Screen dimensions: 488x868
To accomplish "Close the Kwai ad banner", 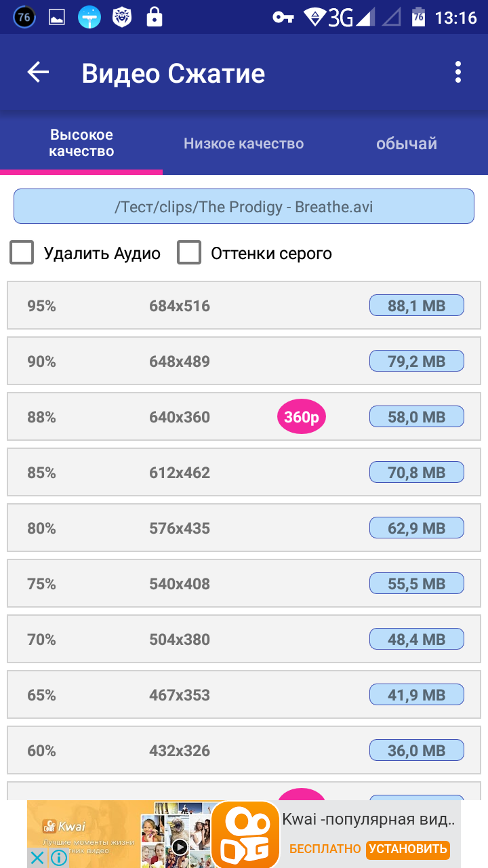I will [38, 858].
